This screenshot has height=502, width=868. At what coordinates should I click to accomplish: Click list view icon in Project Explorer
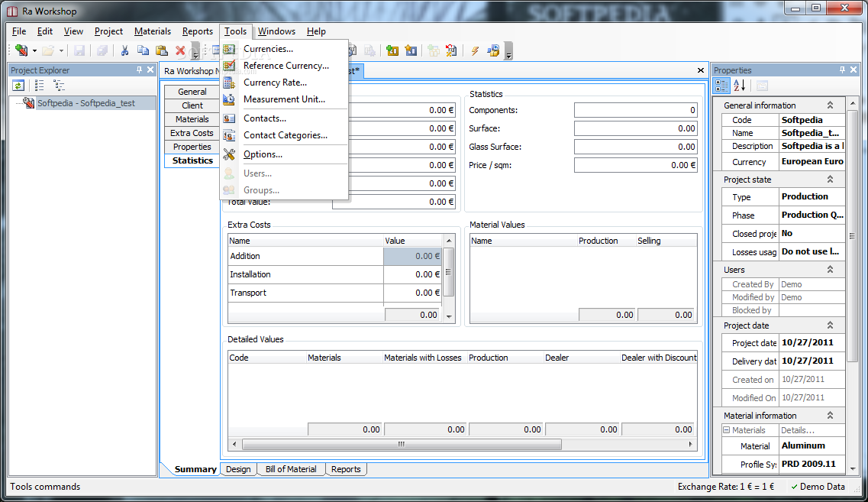click(x=39, y=86)
